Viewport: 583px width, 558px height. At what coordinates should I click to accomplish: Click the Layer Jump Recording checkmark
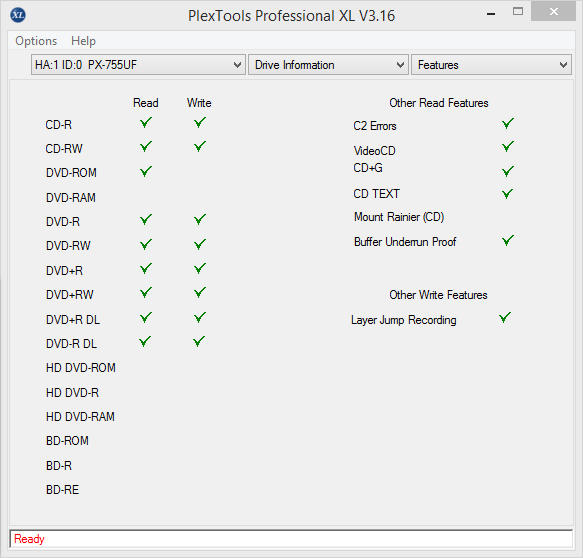[x=505, y=317]
